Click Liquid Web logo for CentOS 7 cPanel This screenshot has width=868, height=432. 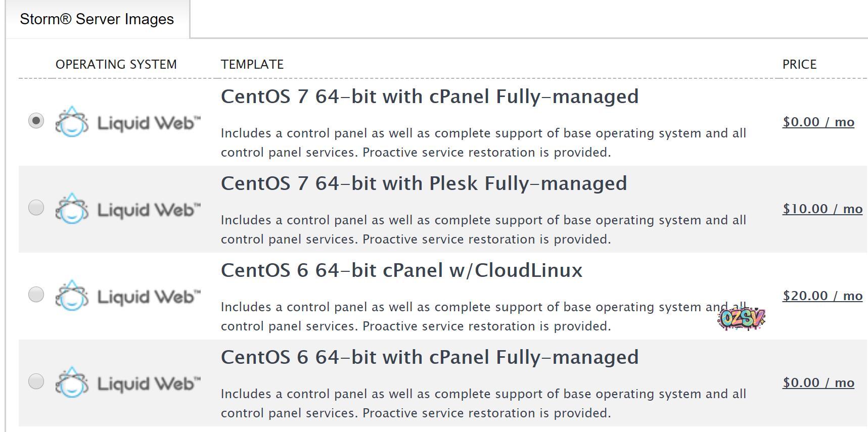pos(128,122)
